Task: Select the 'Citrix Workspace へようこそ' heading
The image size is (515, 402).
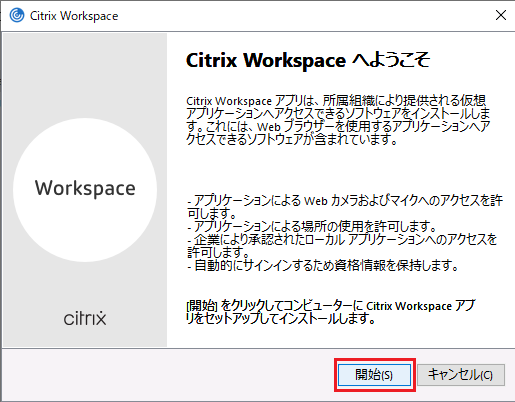Action: (308, 60)
